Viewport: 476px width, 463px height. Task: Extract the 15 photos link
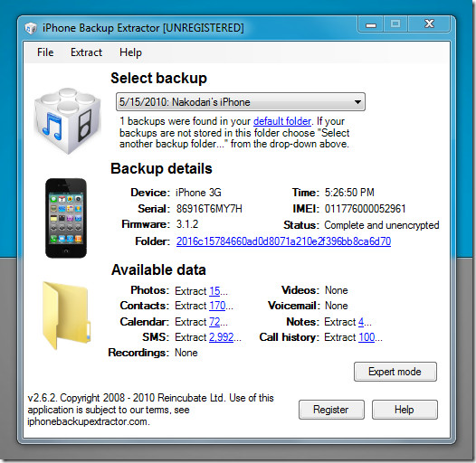pos(214,291)
